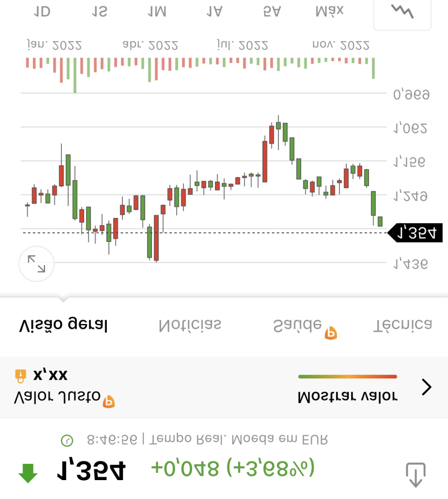The width and height of the screenshot is (448, 499).
Task: Expand the chart to fullscreen
Action: click(x=36, y=264)
